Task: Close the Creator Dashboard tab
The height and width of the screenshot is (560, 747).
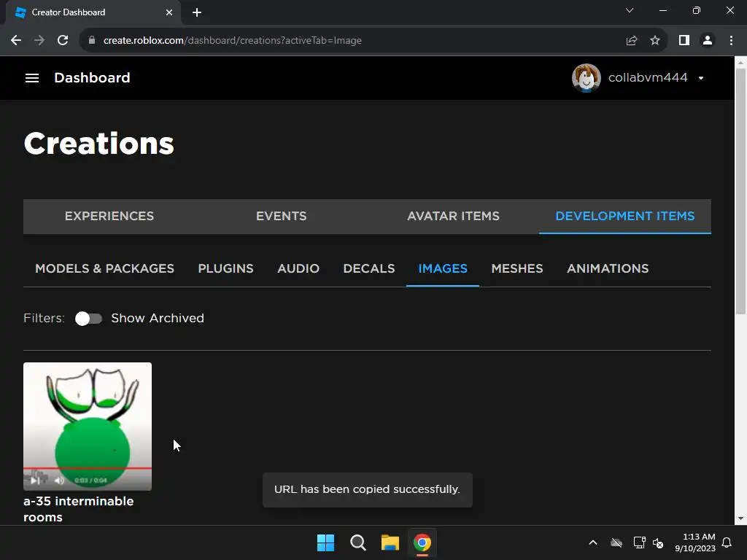Action: click(169, 12)
